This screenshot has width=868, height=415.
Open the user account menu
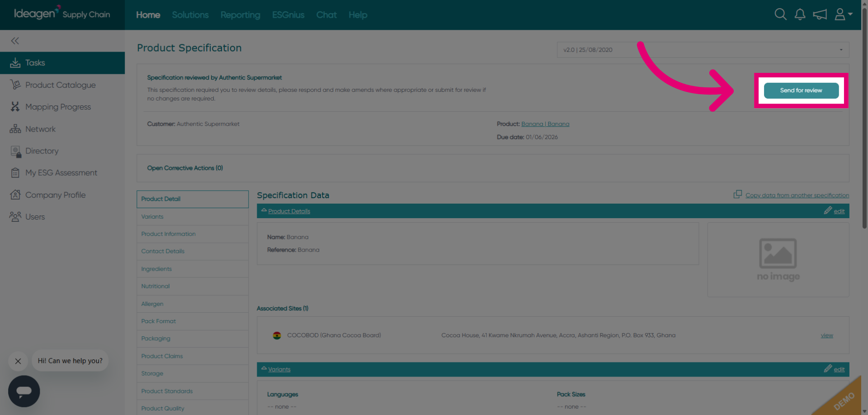843,14
